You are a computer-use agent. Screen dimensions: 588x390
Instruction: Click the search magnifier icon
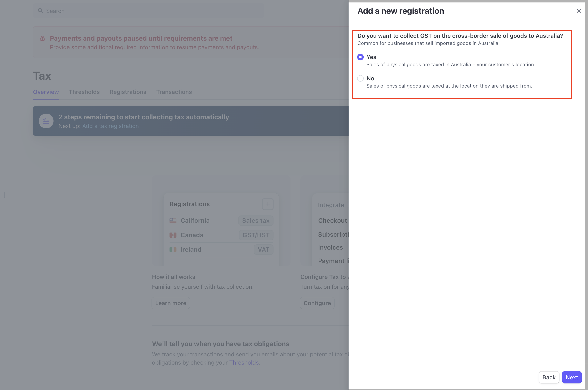[x=40, y=11]
